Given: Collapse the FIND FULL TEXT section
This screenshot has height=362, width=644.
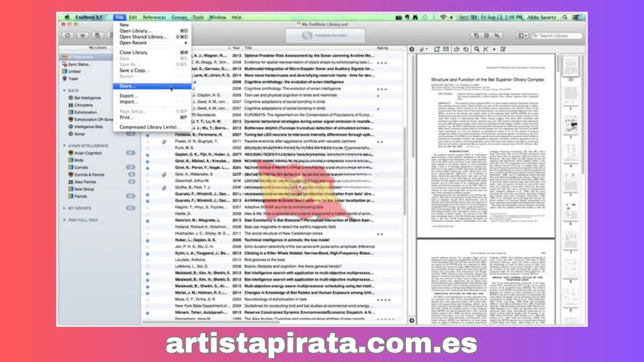Looking at the screenshot, I should pos(64,220).
